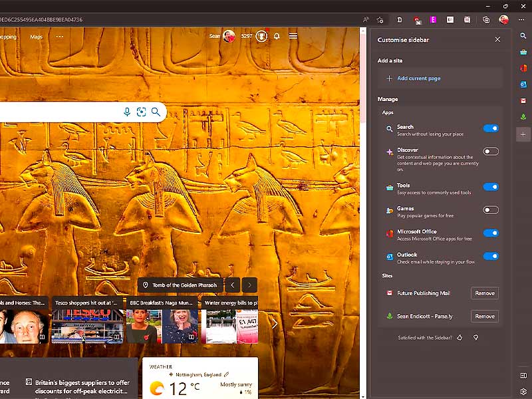Open the Edge Settings and more ellipsis menu
Screen dimensions: 532x399
pos(521,20)
